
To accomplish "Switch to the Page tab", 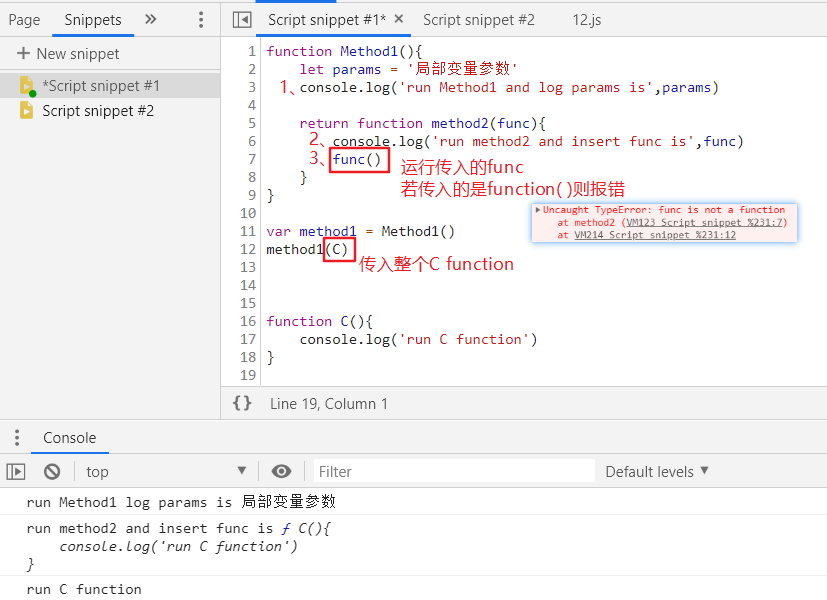I will (x=24, y=20).
